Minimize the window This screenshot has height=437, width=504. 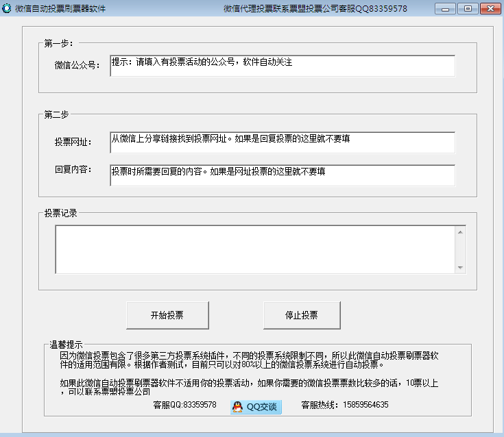[x=445, y=9]
